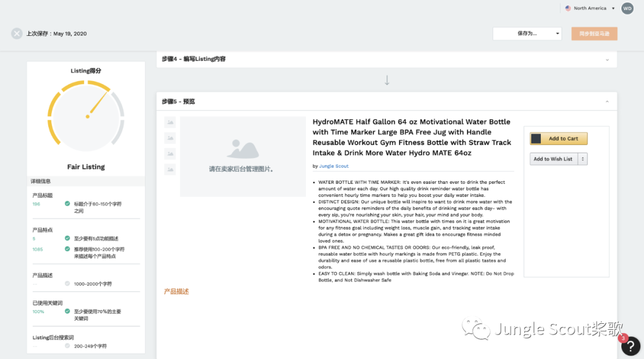644x359 pixels.
Task: Click the Fair Listing label
Action: tap(86, 167)
